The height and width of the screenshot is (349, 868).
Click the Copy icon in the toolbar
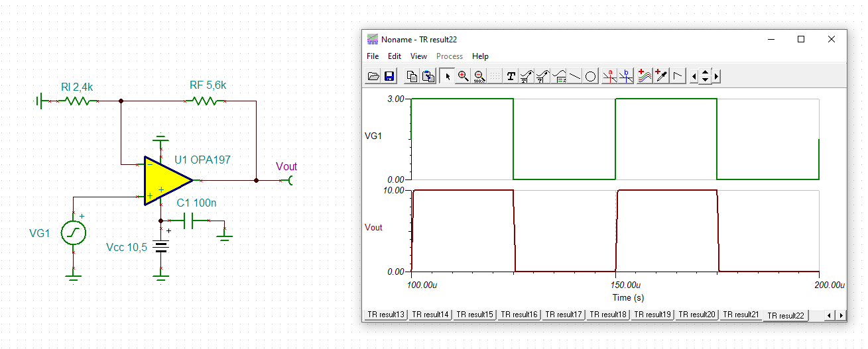click(x=412, y=76)
